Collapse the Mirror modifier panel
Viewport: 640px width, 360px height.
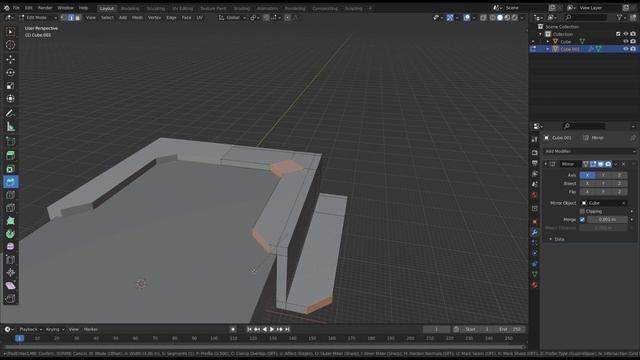pos(546,164)
